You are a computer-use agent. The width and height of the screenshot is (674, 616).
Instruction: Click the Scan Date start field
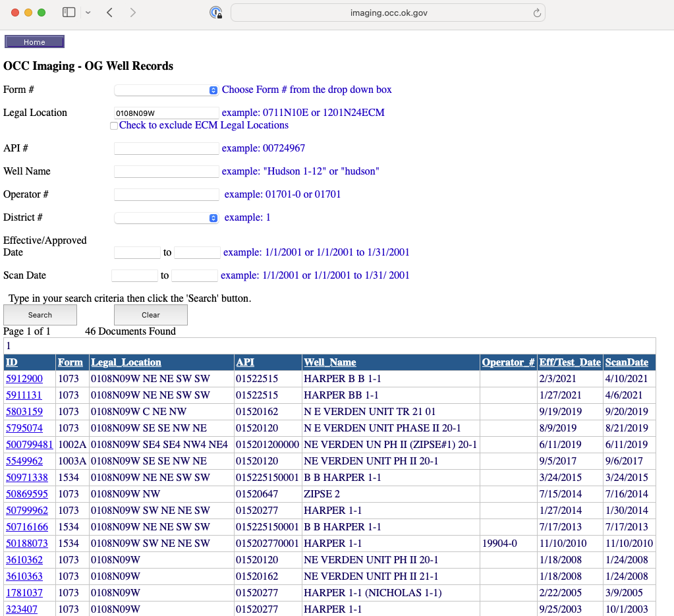134,275
